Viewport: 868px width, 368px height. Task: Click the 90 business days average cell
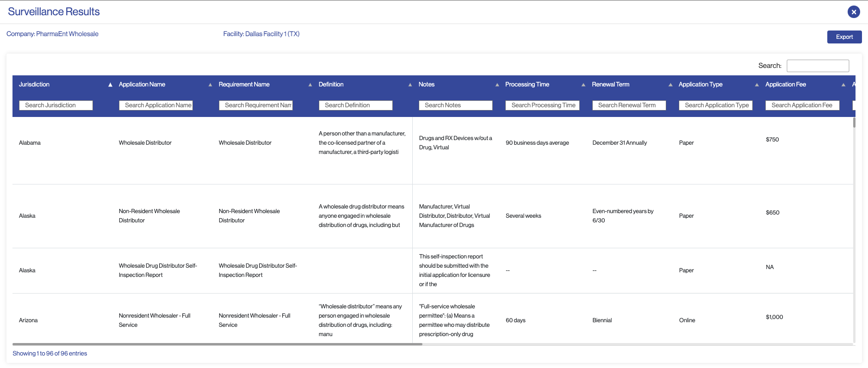537,143
